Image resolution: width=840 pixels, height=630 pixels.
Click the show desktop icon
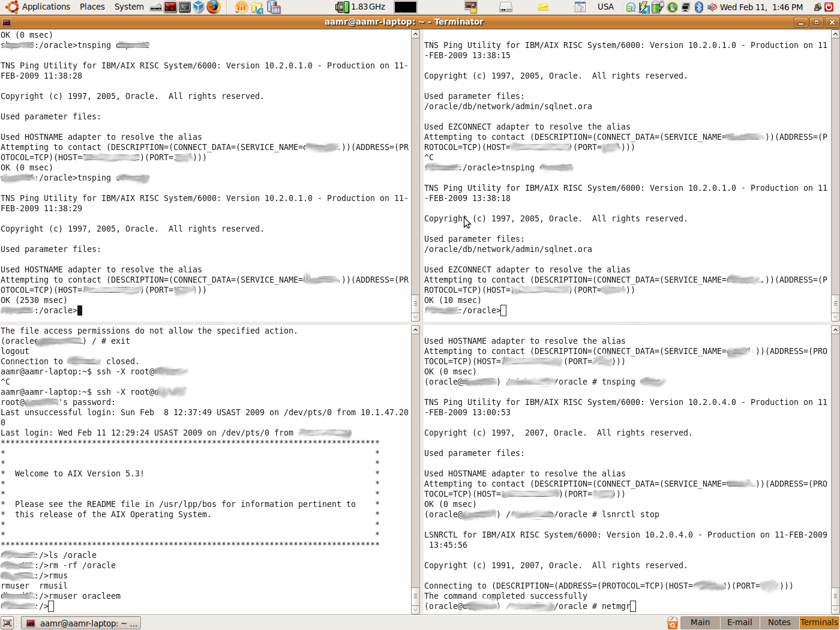click(x=7, y=623)
